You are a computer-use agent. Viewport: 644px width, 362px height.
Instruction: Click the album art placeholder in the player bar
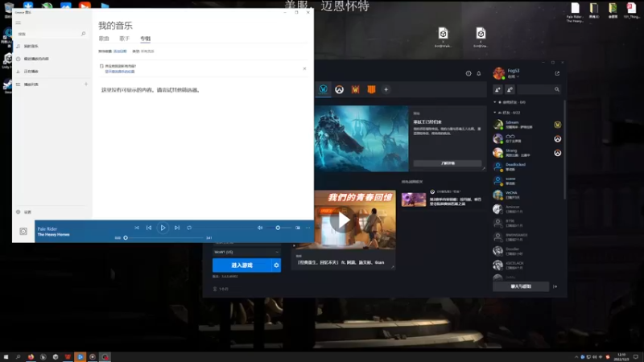(x=23, y=232)
